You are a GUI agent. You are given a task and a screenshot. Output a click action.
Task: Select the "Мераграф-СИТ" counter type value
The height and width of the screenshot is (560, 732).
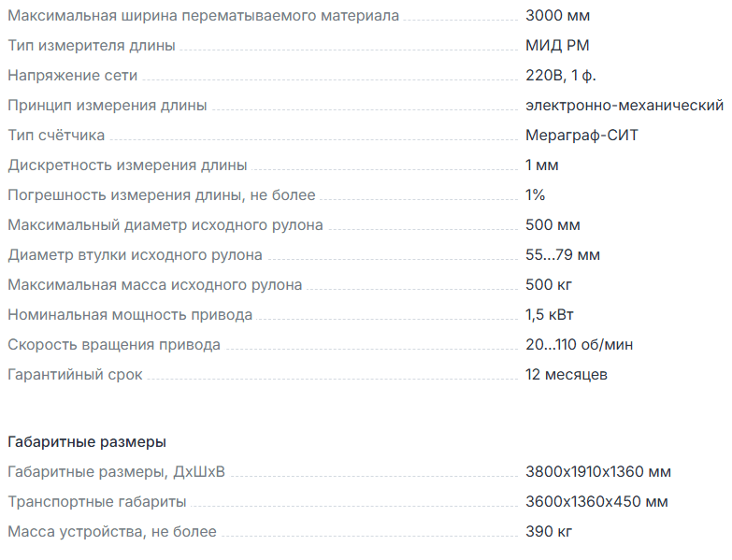(x=582, y=136)
